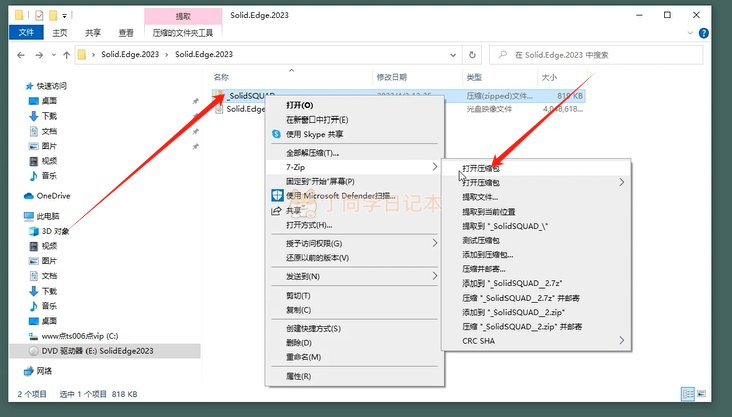
Task: Click the Microsoft Defender shield icon
Action: coord(278,196)
